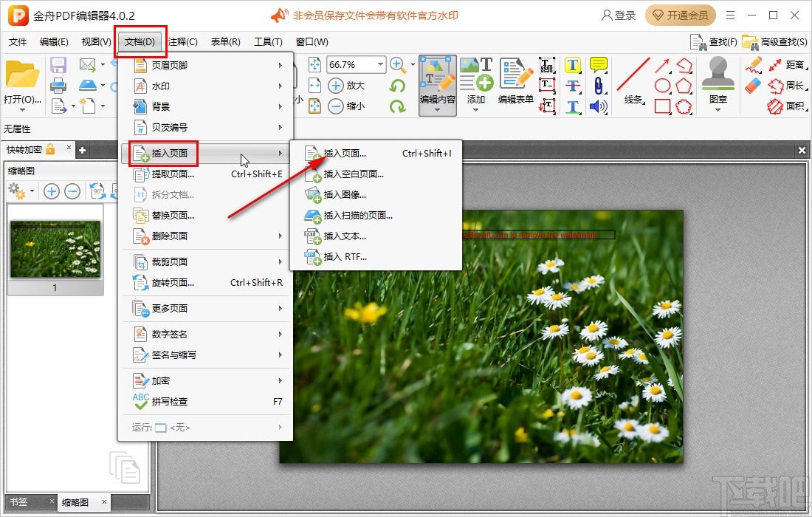Select the Pencil drawing tool

click(x=753, y=65)
